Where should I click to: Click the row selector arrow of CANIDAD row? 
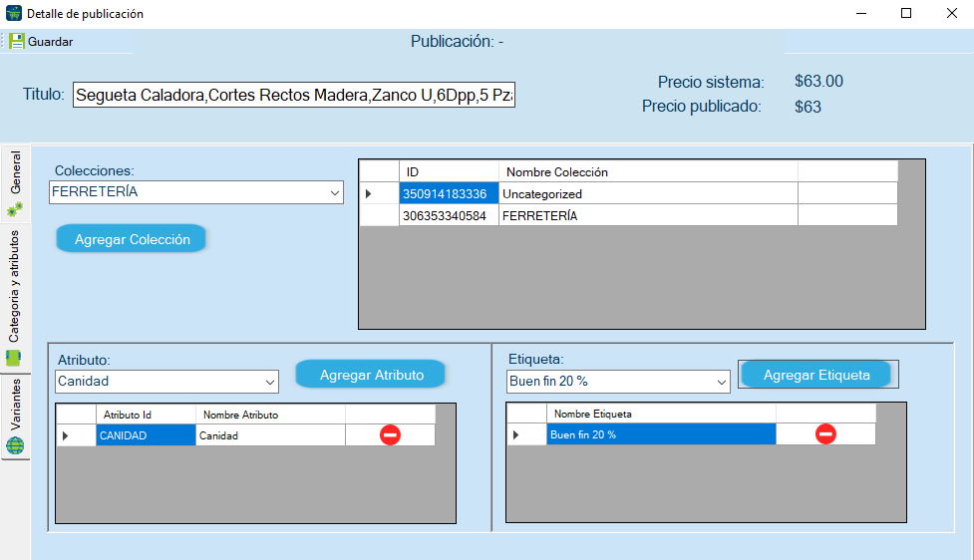point(76,435)
